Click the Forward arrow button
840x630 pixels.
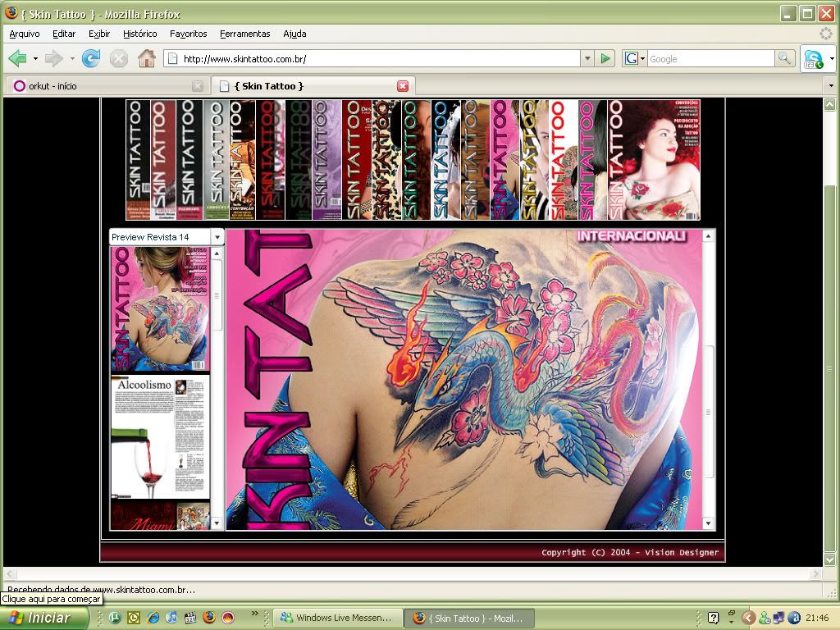tap(53, 58)
